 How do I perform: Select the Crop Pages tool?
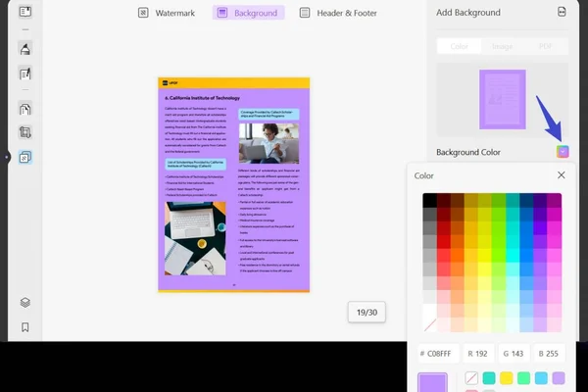25,132
